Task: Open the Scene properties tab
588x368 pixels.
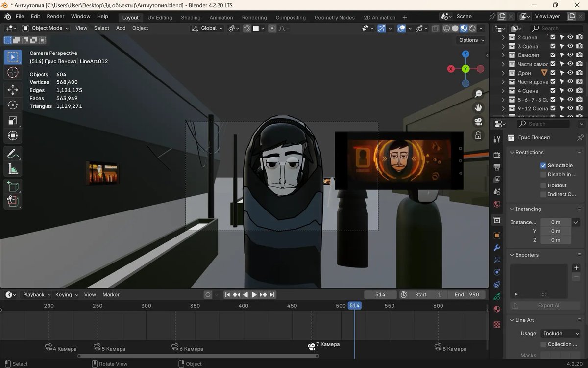Action: [x=497, y=192]
